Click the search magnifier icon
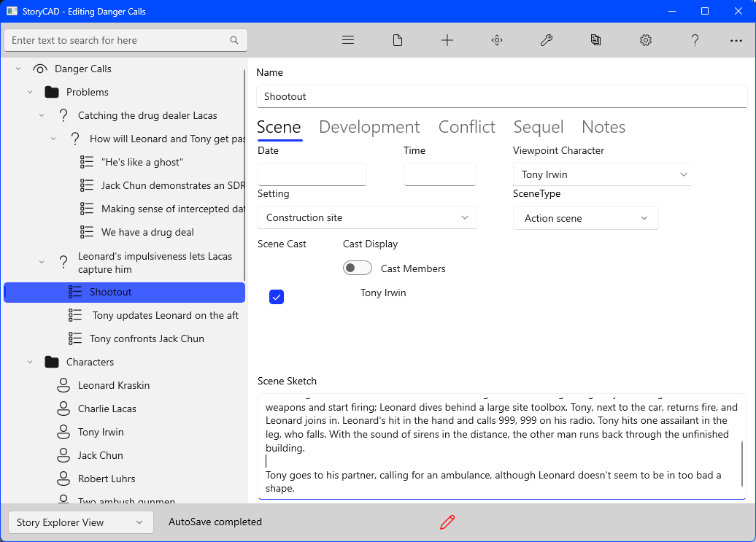 (x=234, y=40)
